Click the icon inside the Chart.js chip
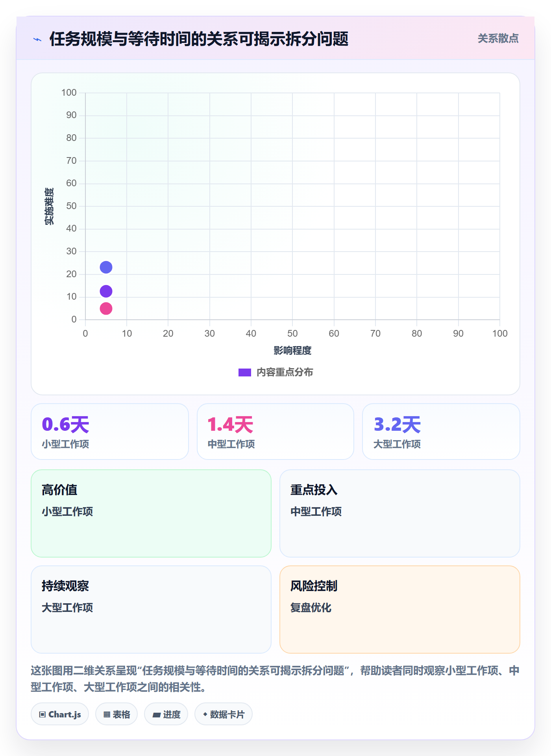 (x=43, y=715)
